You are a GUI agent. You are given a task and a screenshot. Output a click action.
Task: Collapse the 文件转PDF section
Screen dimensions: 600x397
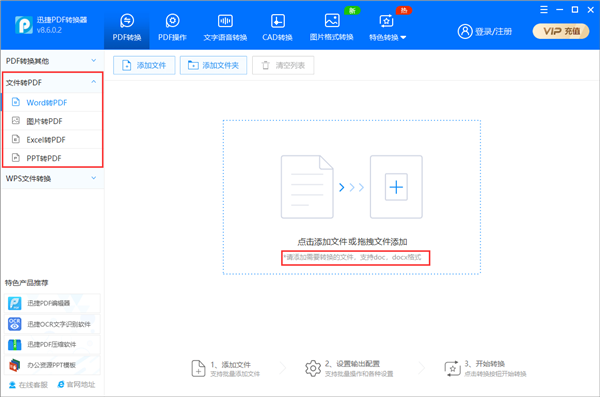click(52, 82)
